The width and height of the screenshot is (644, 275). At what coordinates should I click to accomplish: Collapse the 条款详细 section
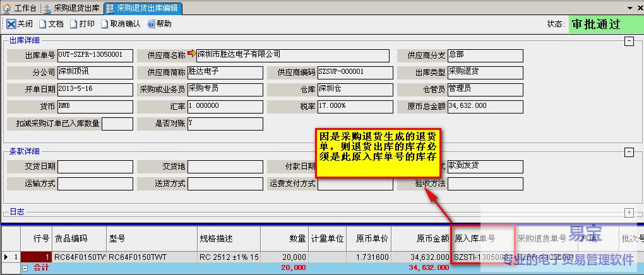tap(628, 152)
